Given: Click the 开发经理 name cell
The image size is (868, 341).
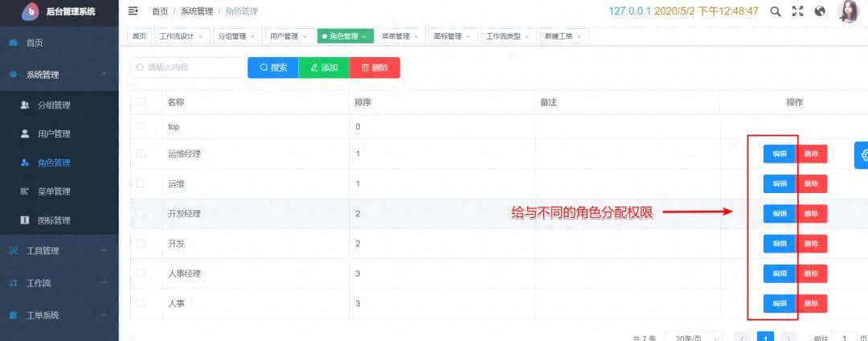Looking at the screenshot, I should (x=184, y=214).
